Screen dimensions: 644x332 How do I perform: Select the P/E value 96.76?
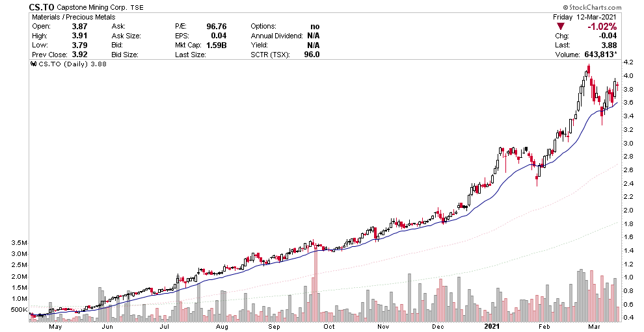click(217, 26)
